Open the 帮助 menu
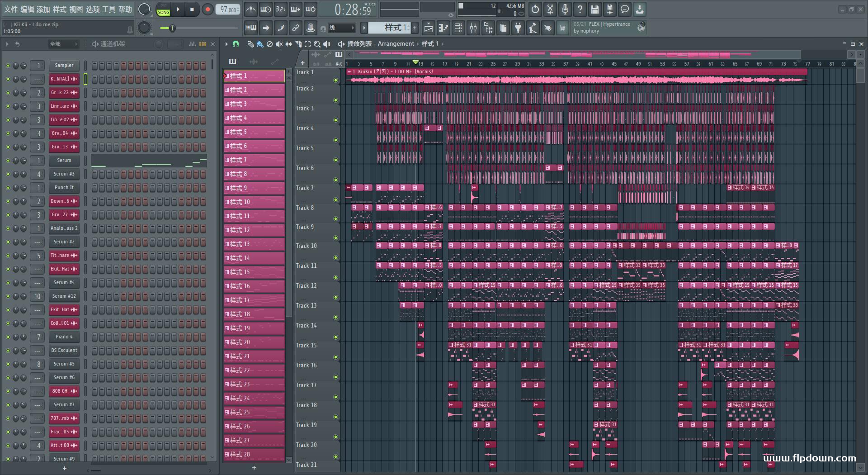Viewport: 868px width, 475px height. pos(125,9)
